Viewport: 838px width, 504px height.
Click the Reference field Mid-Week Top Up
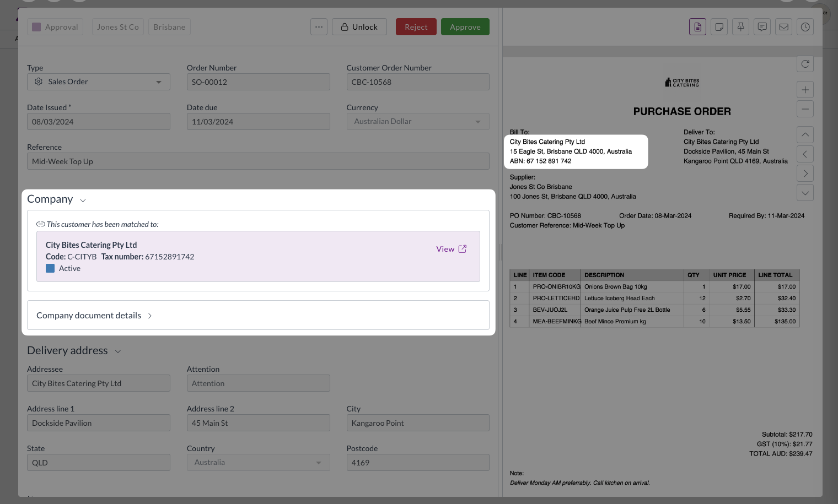click(x=258, y=161)
